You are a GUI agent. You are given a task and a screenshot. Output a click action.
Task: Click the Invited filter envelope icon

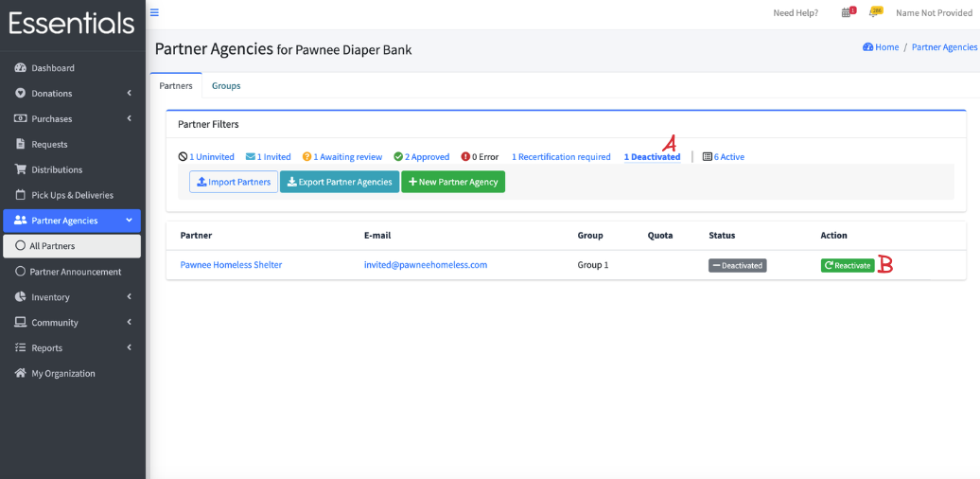click(250, 157)
